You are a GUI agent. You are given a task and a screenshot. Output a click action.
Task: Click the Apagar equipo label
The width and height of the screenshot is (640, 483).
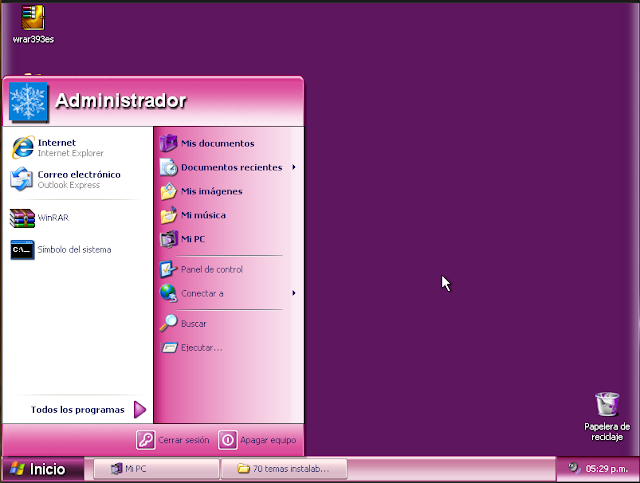[x=268, y=440]
